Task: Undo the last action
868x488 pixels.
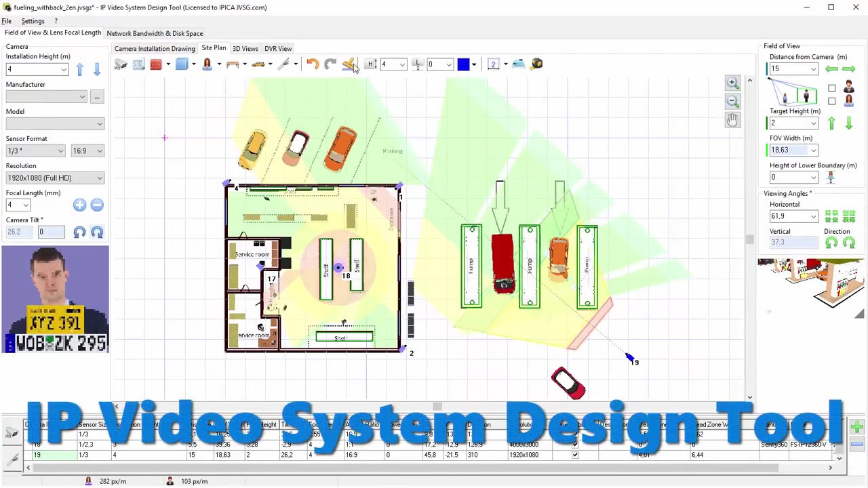Action: click(x=313, y=64)
